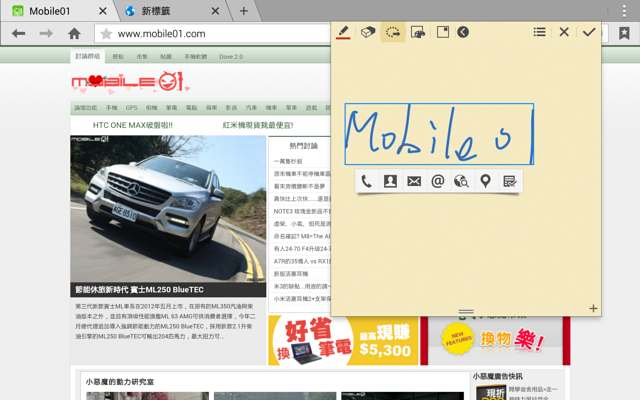Tap the link-to-action icon in memo toolbar

(x=418, y=32)
